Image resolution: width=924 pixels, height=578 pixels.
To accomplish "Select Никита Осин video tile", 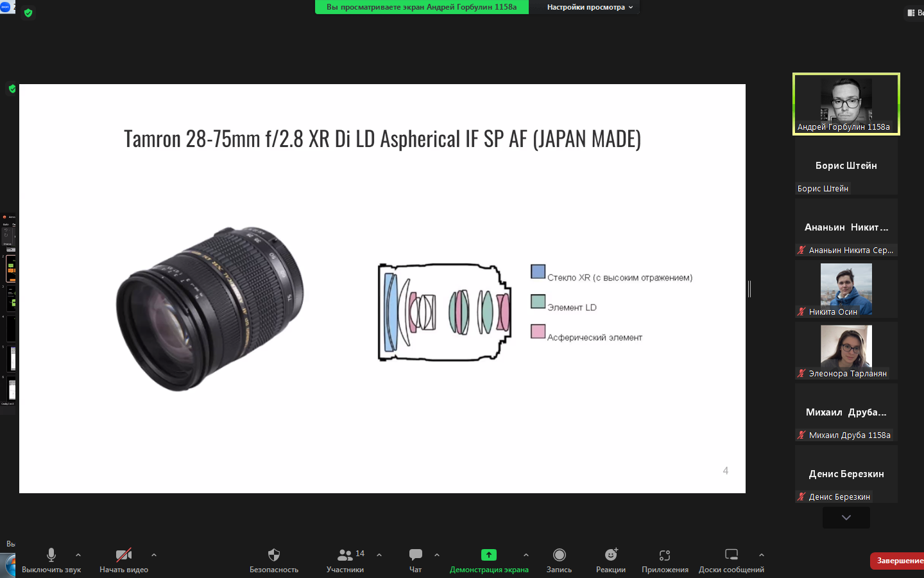I will 846,289.
